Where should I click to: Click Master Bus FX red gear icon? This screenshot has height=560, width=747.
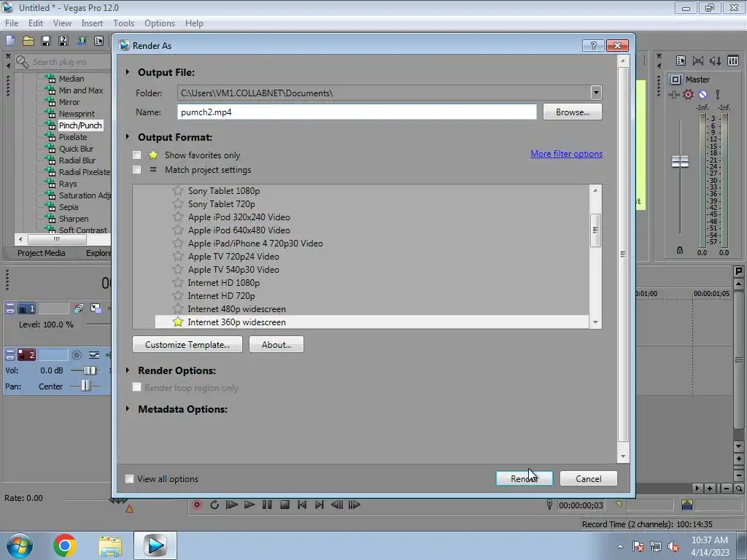tap(688, 94)
